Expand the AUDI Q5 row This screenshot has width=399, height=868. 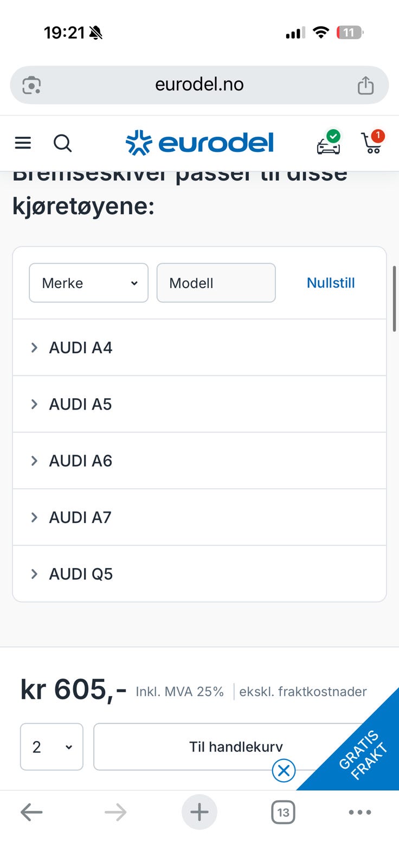point(81,574)
